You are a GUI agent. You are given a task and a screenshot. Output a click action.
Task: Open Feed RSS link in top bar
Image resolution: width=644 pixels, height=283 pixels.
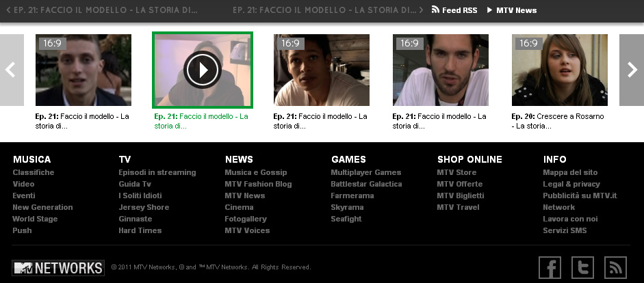454,10
